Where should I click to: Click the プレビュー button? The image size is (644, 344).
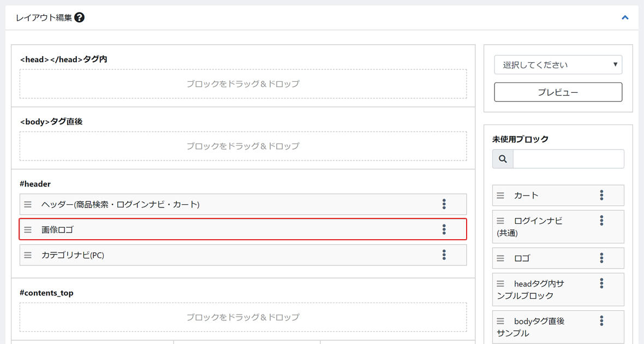click(558, 92)
